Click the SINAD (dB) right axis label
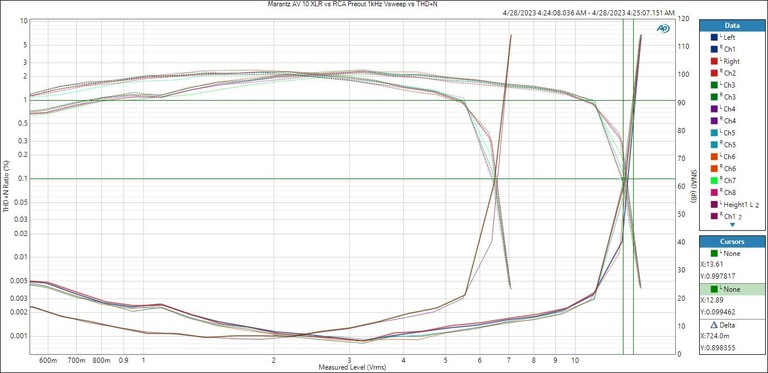 [695, 186]
